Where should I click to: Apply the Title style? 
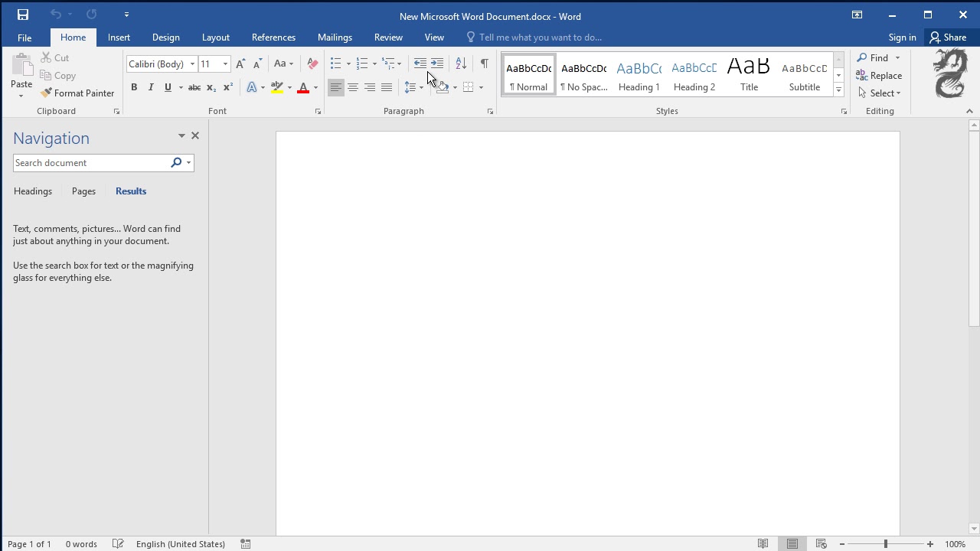pyautogui.click(x=749, y=75)
